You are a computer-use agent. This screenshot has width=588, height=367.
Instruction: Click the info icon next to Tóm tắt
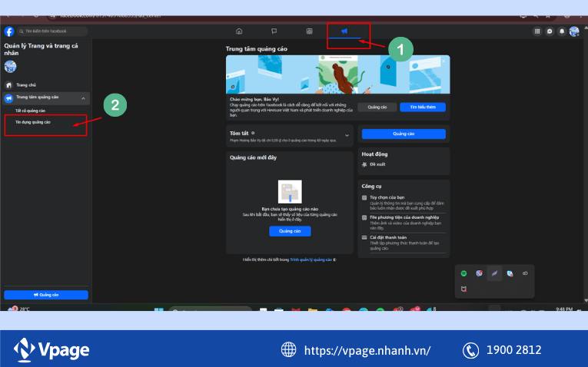tap(253, 133)
